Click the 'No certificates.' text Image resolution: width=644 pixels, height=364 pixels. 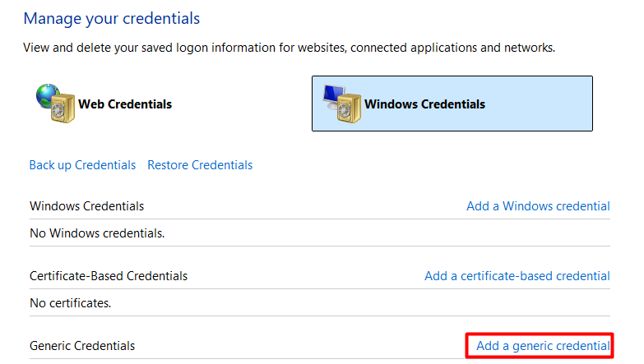click(x=70, y=303)
